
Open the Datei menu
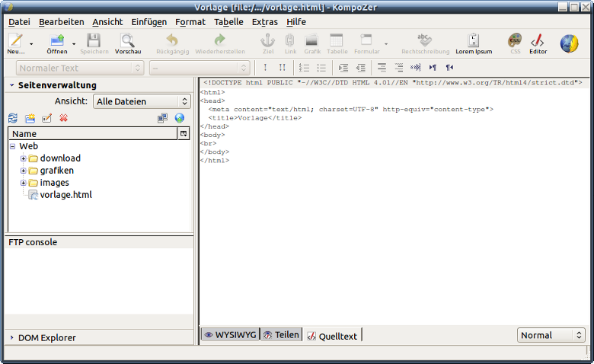19,22
